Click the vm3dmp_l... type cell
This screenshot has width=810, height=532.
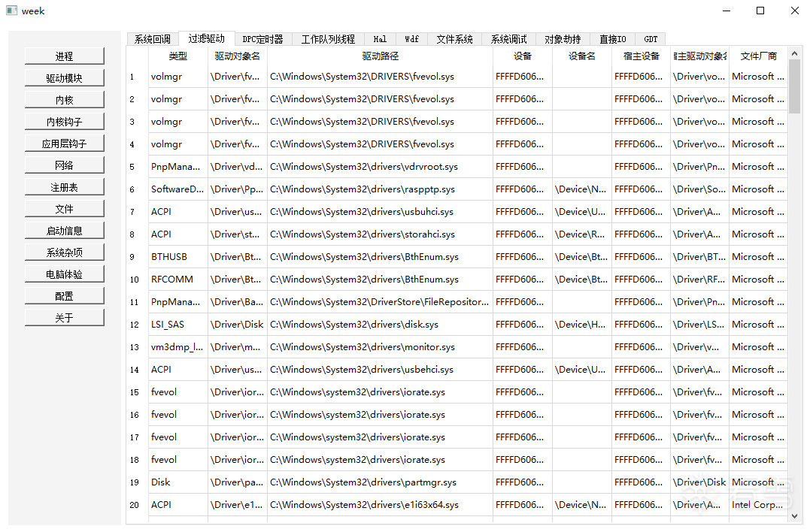(x=177, y=346)
